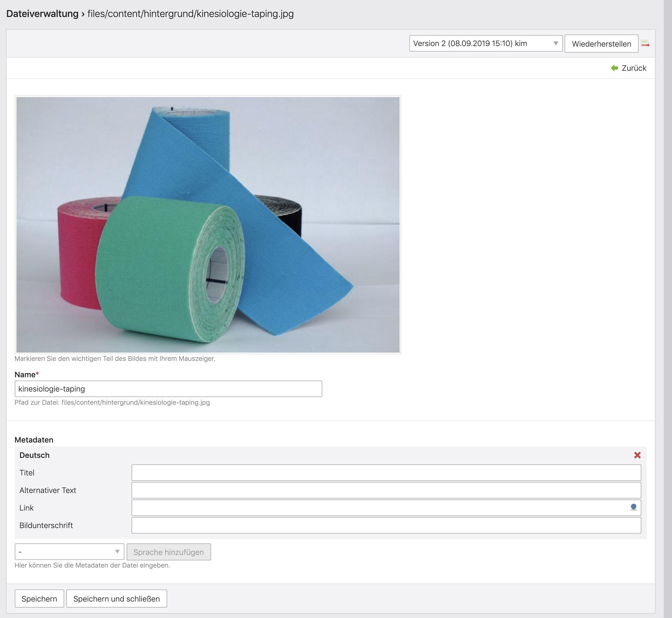This screenshot has width=672, height=618.
Task: Open the Version 2 dropdown
Action: tap(486, 44)
